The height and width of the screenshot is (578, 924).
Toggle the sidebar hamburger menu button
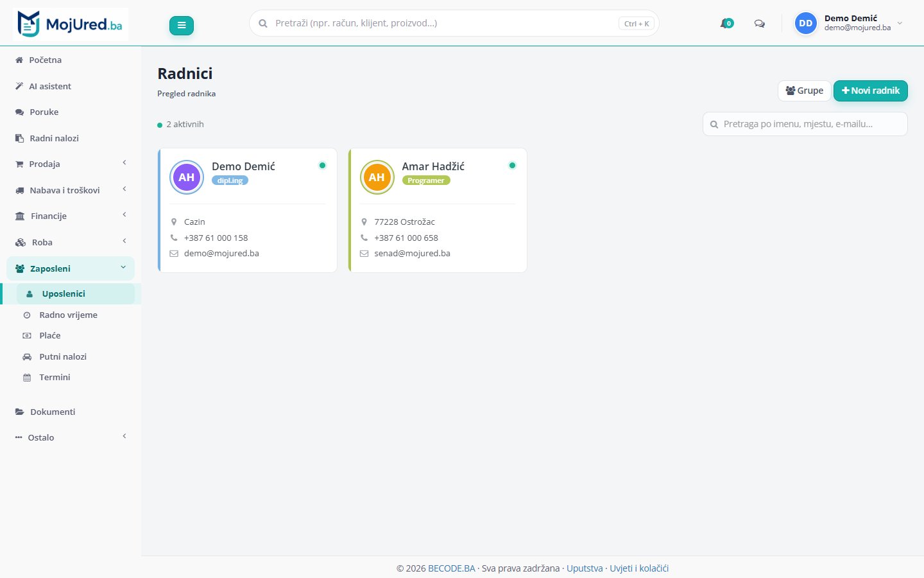[x=182, y=25]
